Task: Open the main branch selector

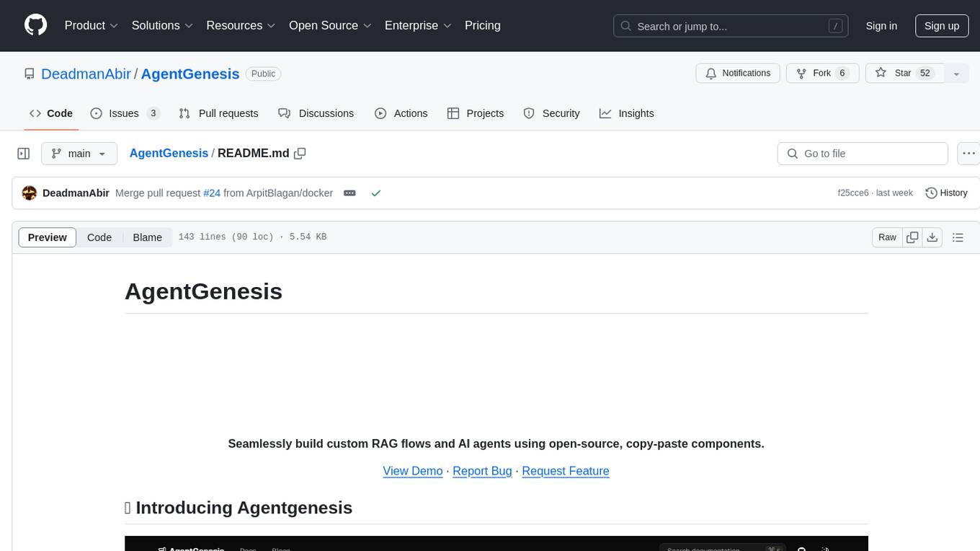Action: tap(79, 154)
